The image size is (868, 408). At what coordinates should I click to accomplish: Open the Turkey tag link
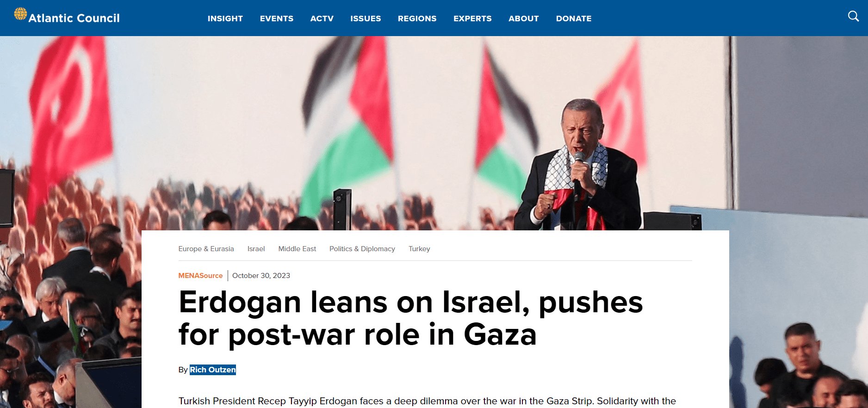(419, 249)
